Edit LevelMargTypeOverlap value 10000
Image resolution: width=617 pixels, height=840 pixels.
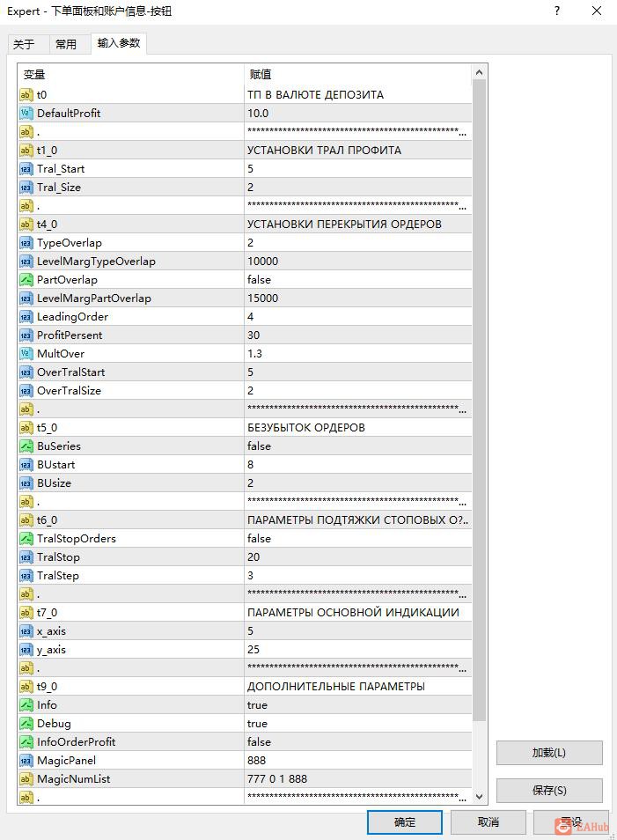coord(357,261)
